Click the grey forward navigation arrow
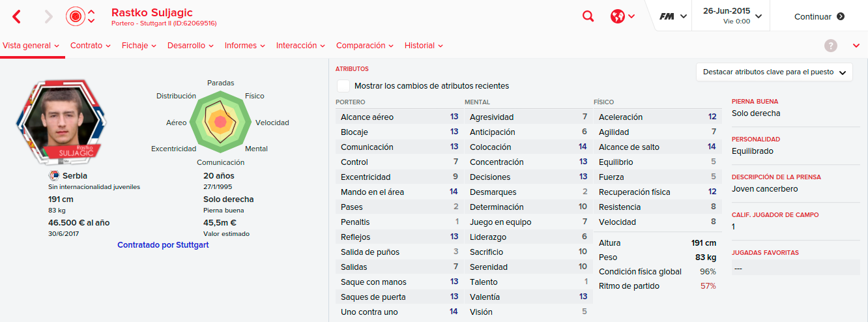 [48, 17]
